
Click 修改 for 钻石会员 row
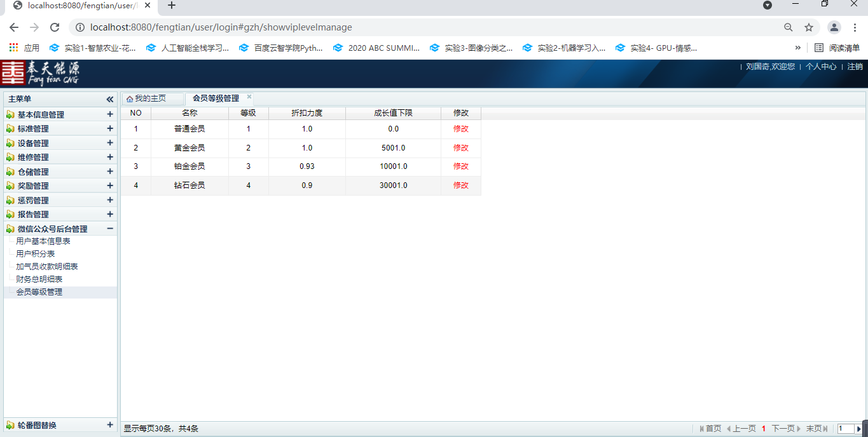[x=460, y=185]
